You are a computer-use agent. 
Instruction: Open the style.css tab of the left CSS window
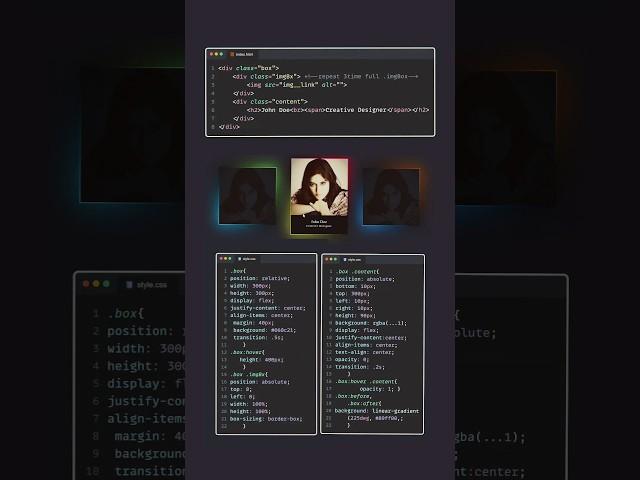click(x=247, y=259)
